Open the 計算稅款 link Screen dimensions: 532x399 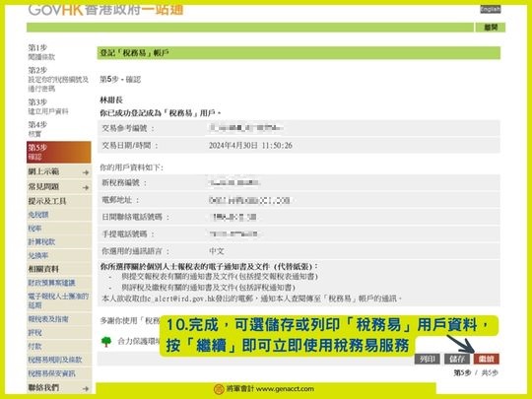point(41,241)
